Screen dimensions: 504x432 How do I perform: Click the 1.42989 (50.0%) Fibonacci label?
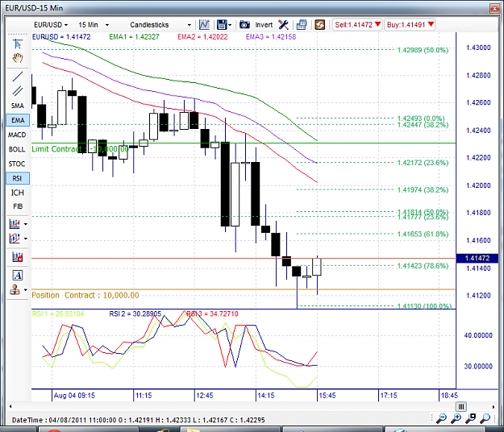coord(423,50)
